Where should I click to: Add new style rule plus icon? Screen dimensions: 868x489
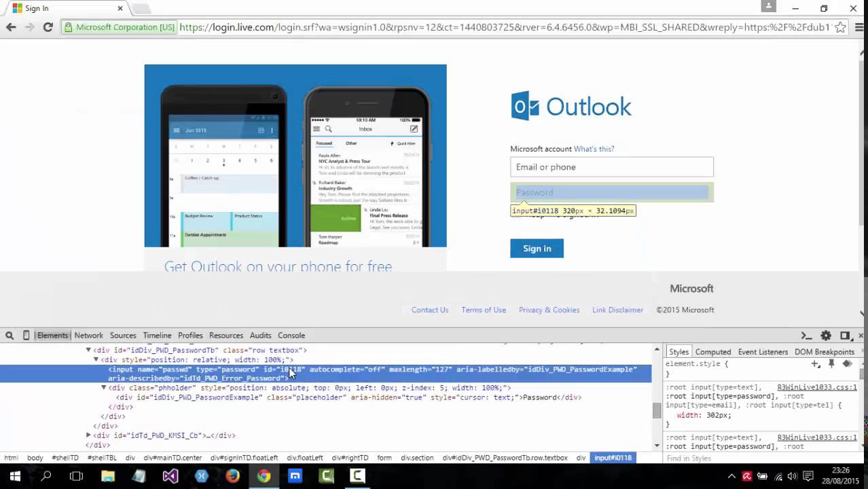(816, 364)
